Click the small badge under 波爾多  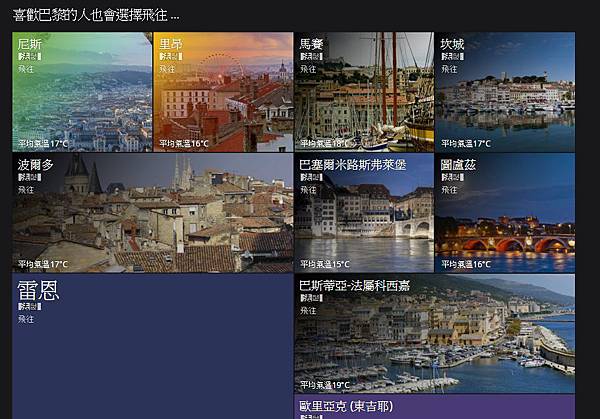tap(29, 177)
